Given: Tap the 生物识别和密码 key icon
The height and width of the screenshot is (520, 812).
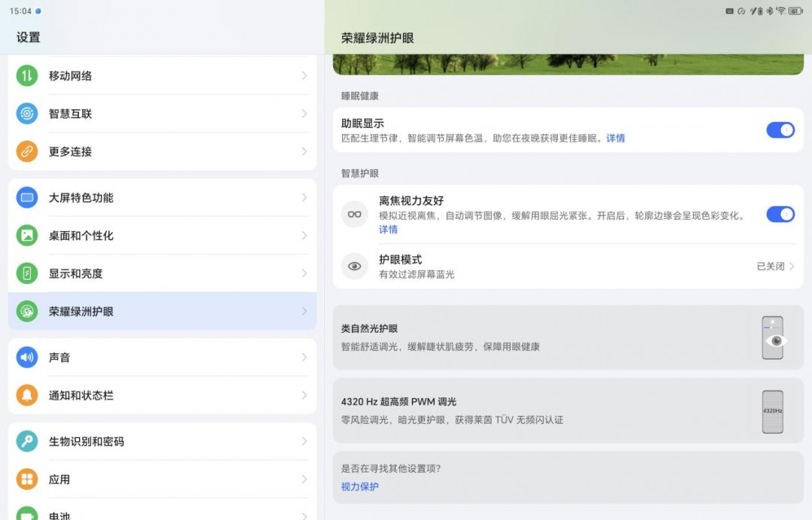Looking at the screenshot, I should [27, 441].
